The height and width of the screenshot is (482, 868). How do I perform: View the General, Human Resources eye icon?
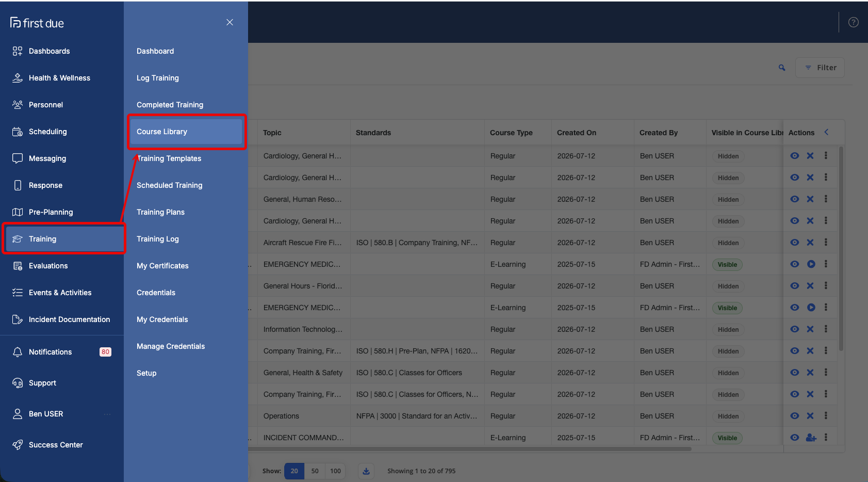[795, 199]
